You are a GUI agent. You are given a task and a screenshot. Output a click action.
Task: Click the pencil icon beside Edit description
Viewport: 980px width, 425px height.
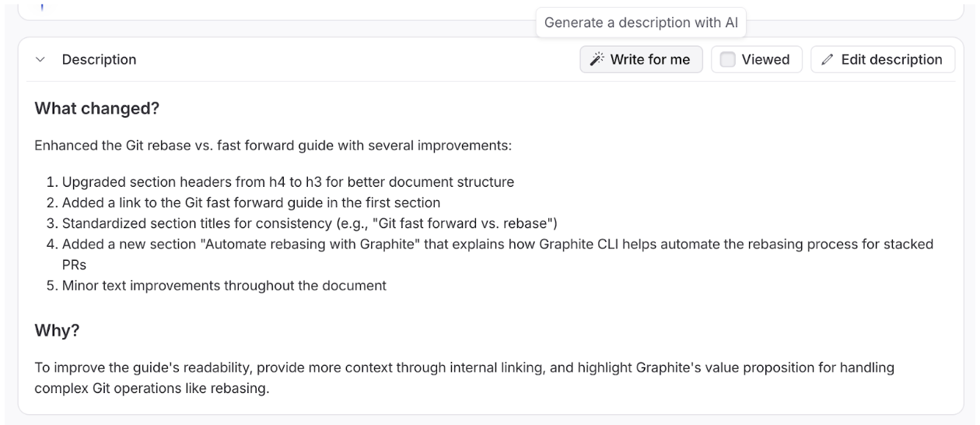(x=828, y=60)
